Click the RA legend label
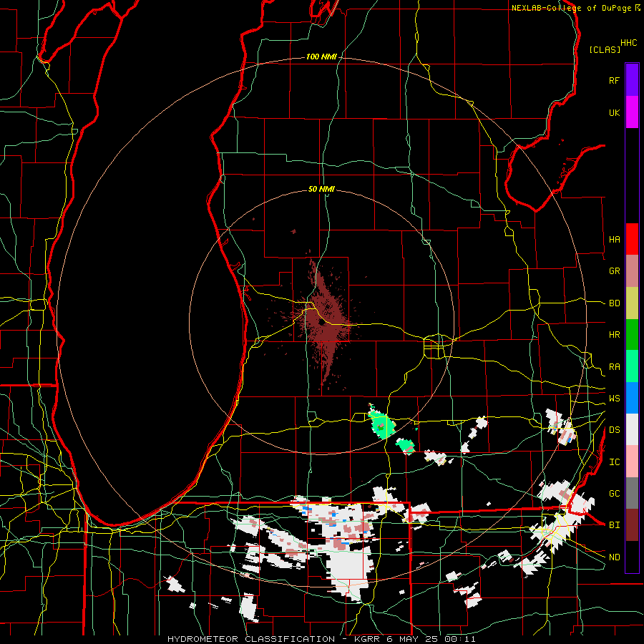The height and width of the screenshot is (644, 644). (x=614, y=367)
